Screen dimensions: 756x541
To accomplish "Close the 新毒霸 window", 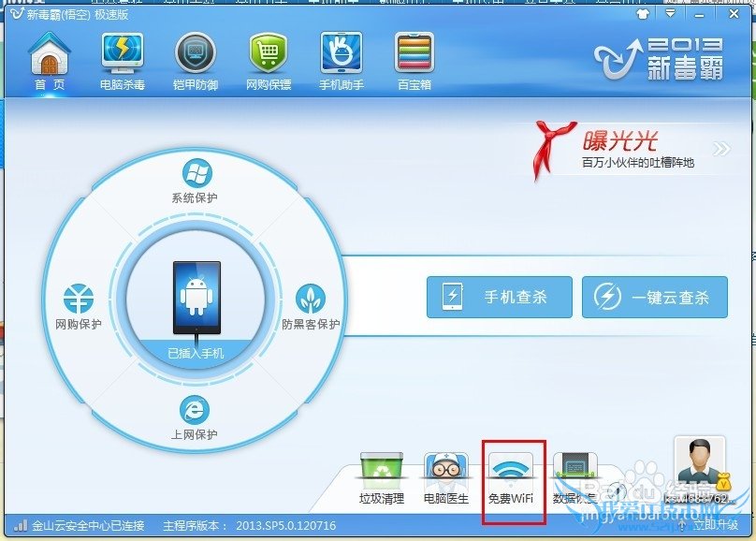I will 734,14.
